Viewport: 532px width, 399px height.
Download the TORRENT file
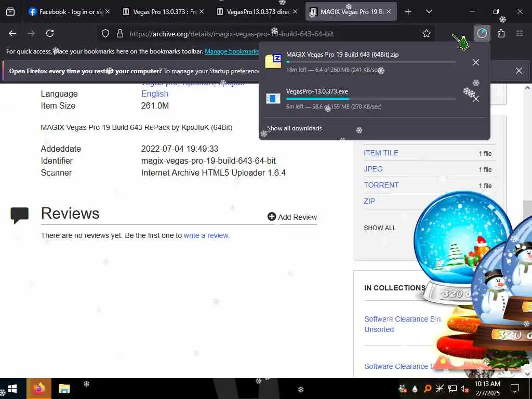381,185
